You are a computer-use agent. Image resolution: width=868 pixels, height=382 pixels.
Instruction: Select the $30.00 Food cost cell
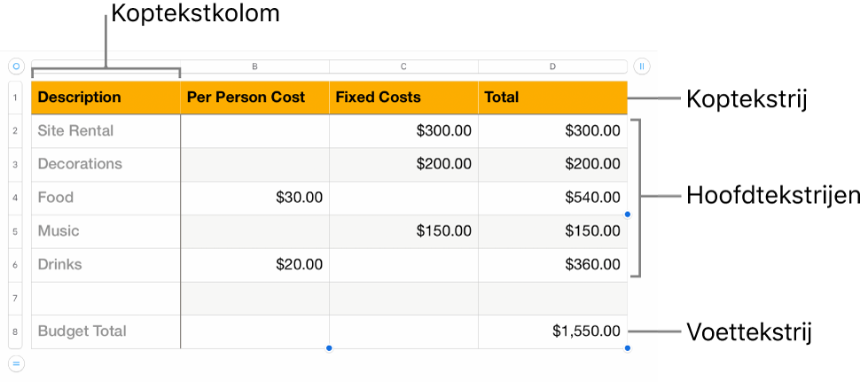(x=254, y=198)
